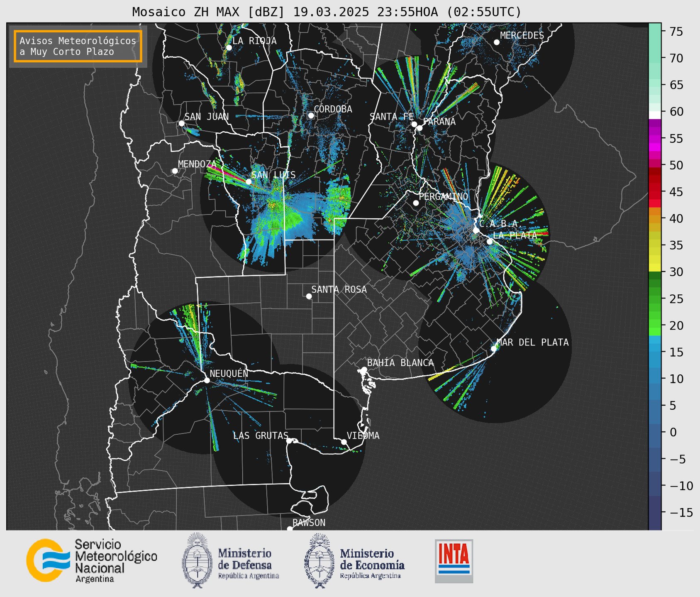Click the Ministerio de Economía text
The height and width of the screenshot is (597, 700).
(x=372, y=563)
